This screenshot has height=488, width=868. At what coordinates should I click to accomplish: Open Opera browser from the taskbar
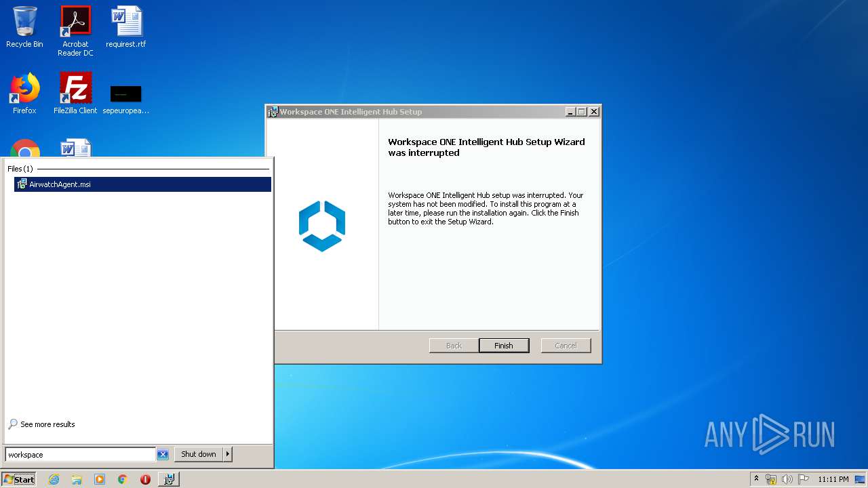(145, 479)
